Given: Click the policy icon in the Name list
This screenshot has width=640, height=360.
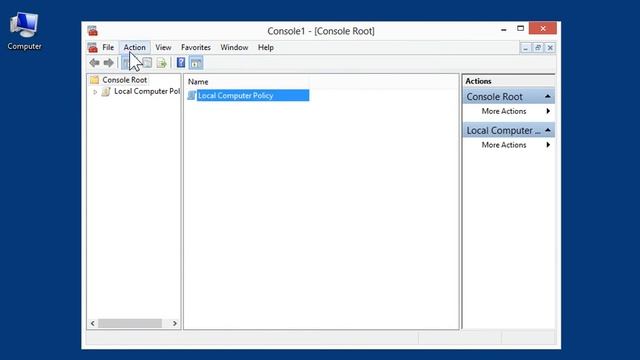Looking at the screenshot, I should tap(191, 96).
